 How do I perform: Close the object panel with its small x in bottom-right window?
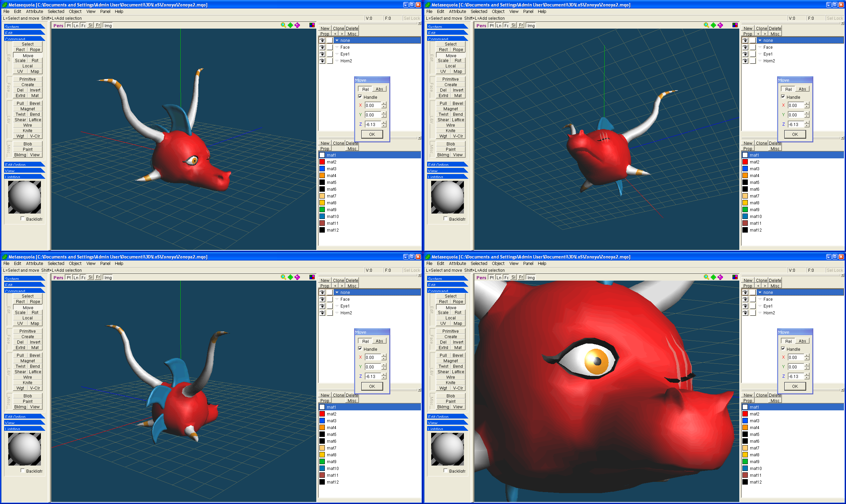(843, 275)
